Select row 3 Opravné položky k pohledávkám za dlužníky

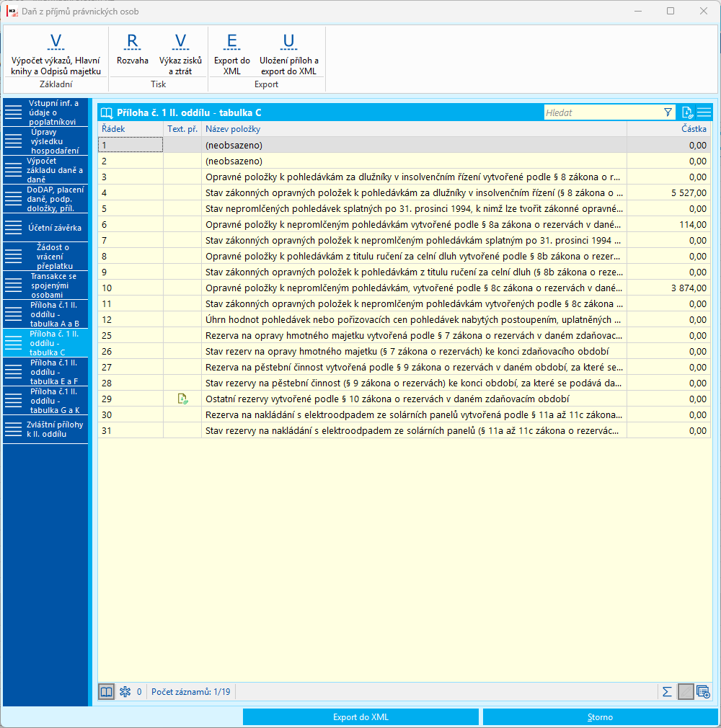tap(404, 177)
